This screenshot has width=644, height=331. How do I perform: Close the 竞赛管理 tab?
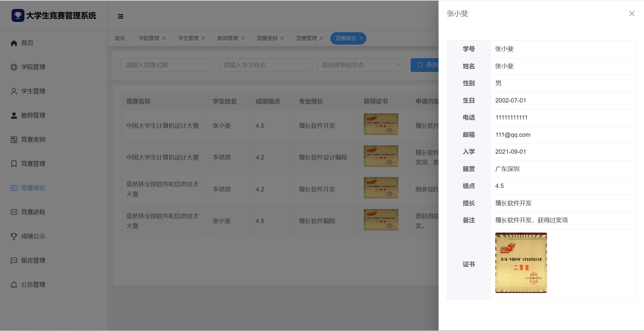(x=322, y=38)
